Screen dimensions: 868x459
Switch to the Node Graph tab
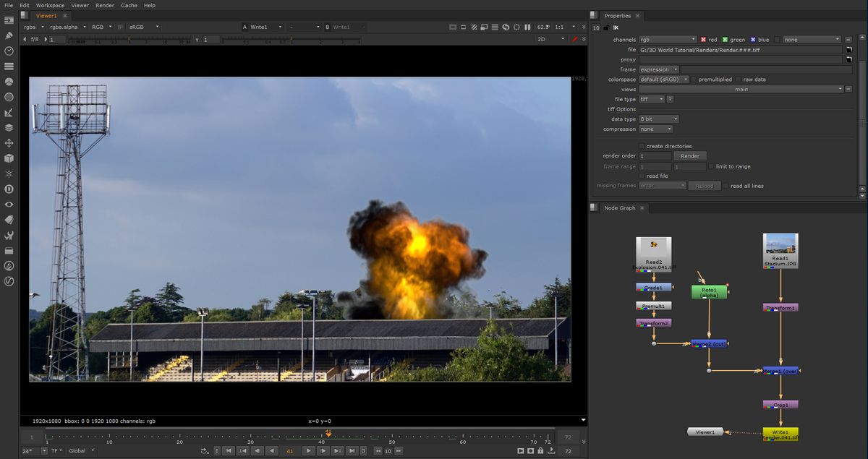(618, 207)
